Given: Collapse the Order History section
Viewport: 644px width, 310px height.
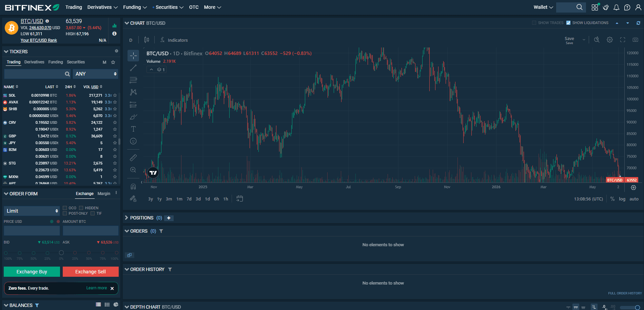Looking at the screenshot, I should (127, 269).
